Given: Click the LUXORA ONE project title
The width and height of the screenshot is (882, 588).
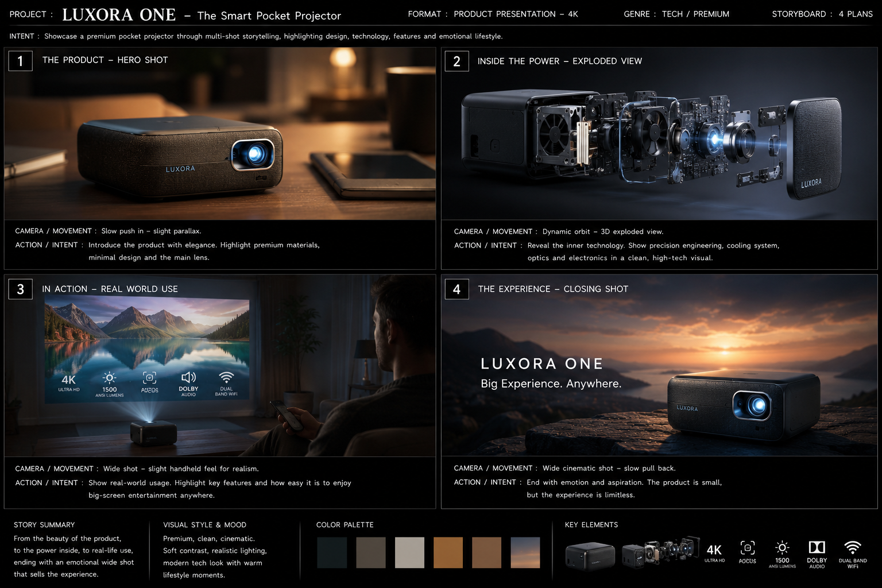Looking at the screenshot, I should coord(119,14).
